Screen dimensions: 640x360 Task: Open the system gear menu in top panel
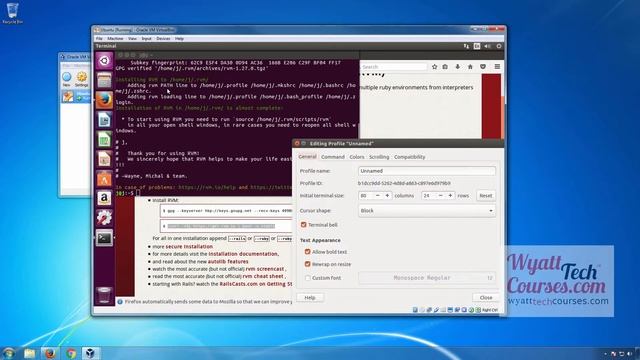coord(499,46)
